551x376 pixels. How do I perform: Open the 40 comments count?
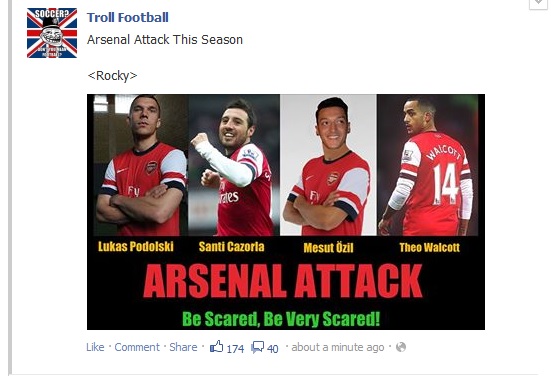point(273,349)
